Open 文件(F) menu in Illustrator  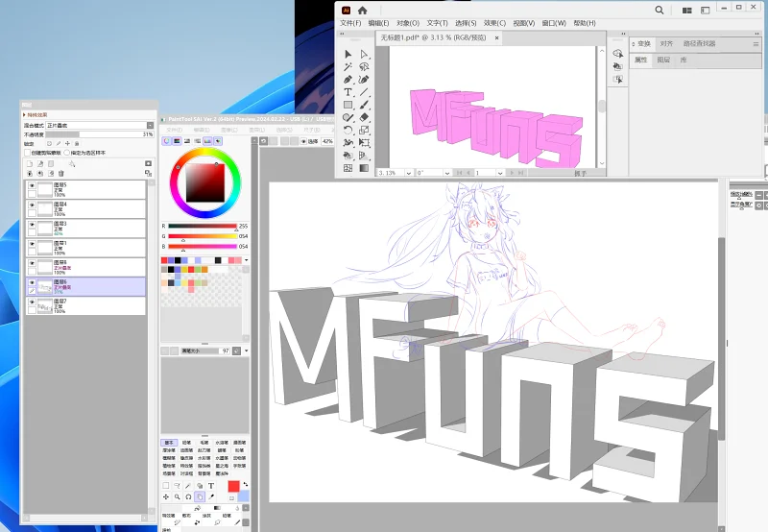click(350, 23)
